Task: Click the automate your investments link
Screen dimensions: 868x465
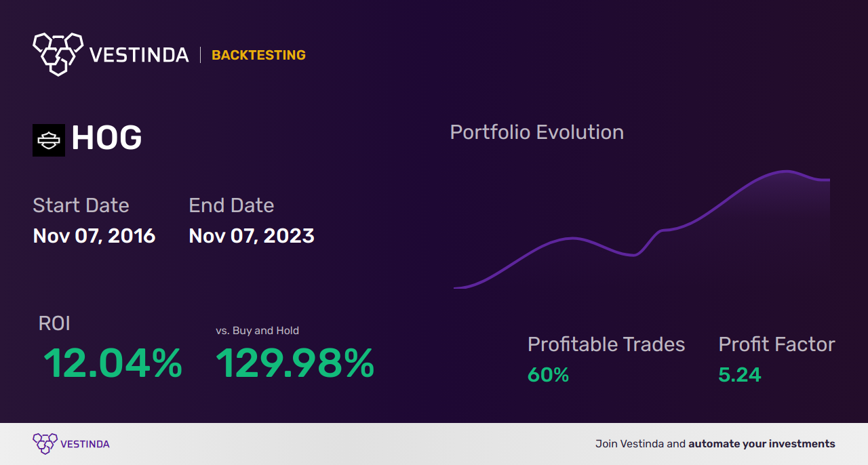Action: point(762,444)
